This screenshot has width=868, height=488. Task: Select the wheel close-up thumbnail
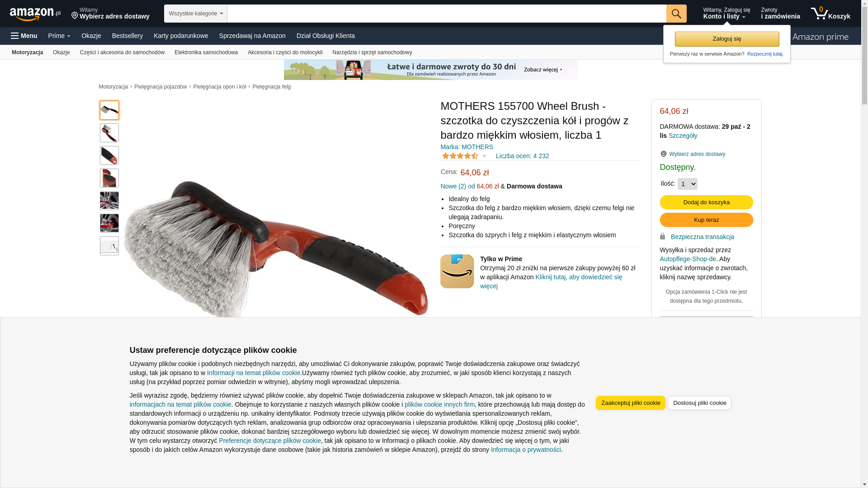click(109, 201)
